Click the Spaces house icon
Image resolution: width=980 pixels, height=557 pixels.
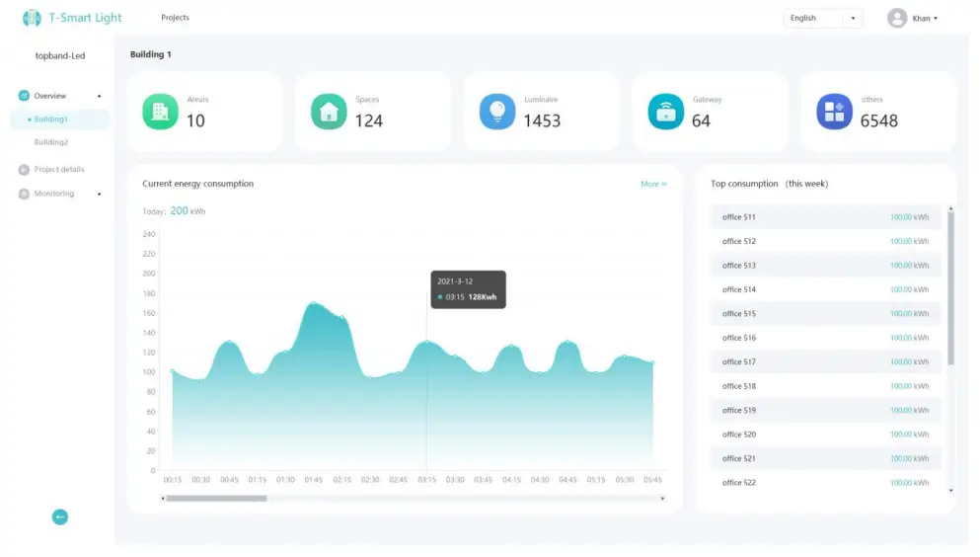coord(329,112)
